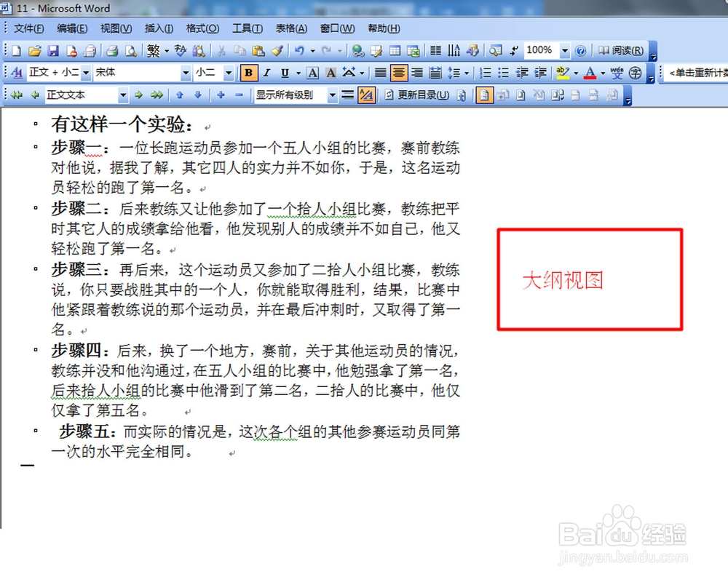This screenshot has width=728, height=582.
Task: Apply underline formatting
Action: pyautogui.click(x=284, y=73)
